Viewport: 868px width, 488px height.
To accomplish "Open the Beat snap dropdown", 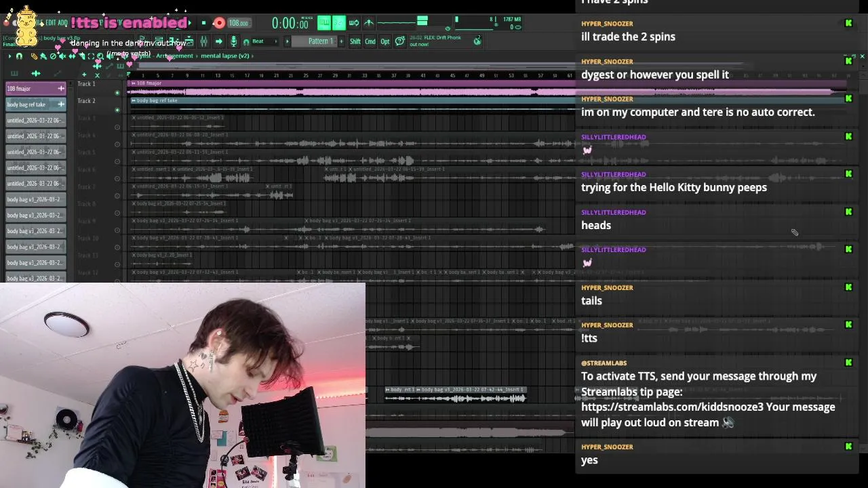I will tap(266, 41).
